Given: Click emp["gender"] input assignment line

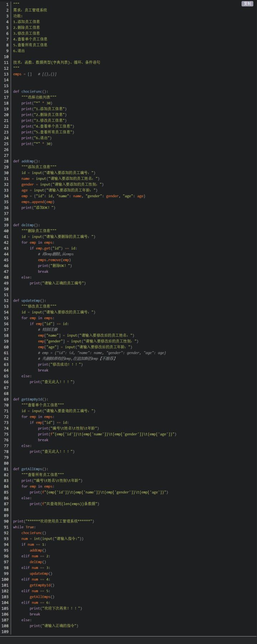Looking at the screenshot, I should tap(88, 341).
